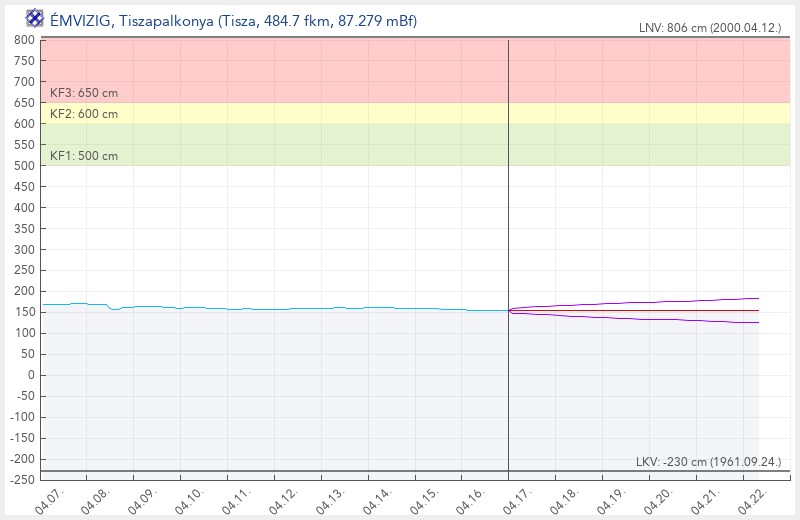Click the 800 value on the y-axis
Image resolution: width=800 pixels, height=520 pixels.
(x=24, y=40)
